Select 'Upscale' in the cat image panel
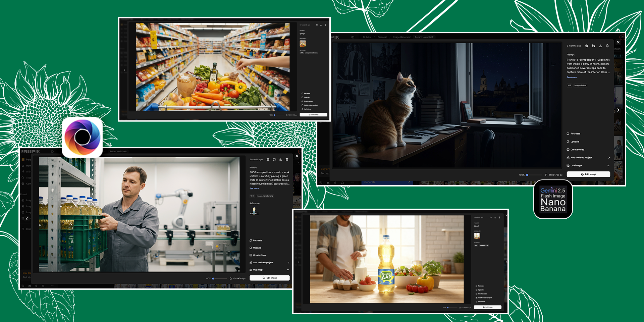This screenshot has width=644, height=322. coord(575,142)
